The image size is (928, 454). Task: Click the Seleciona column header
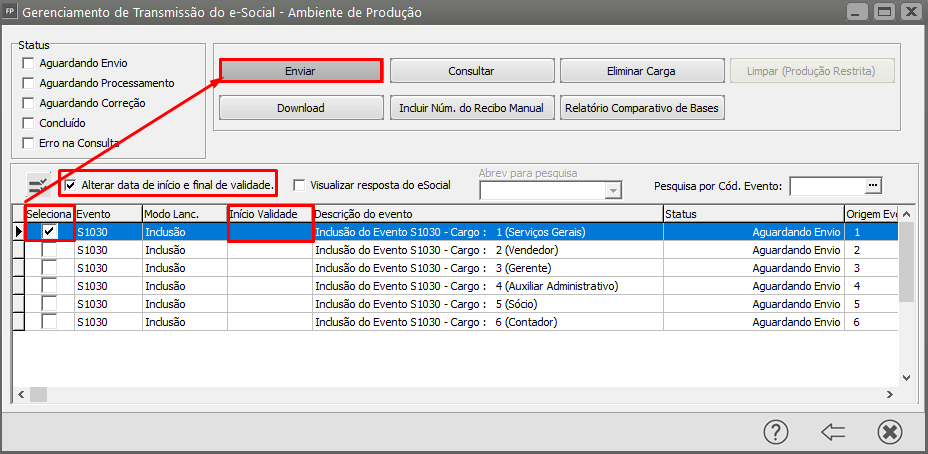[x=49, y=214]
